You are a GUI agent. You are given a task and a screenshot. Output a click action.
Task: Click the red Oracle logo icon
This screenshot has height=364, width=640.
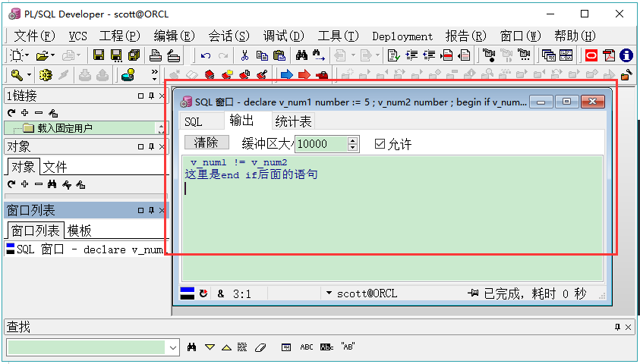[x=591, y=55]
